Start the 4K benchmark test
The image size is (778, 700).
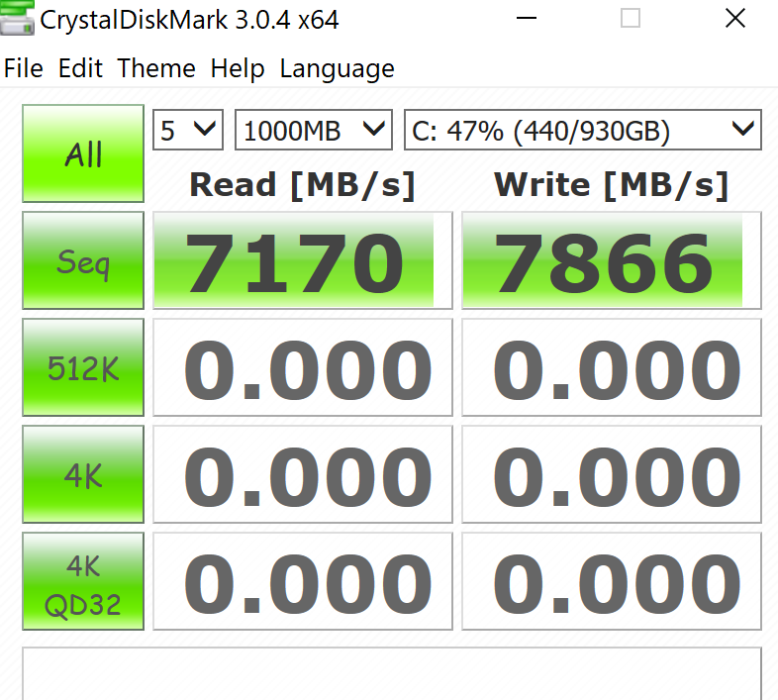(83, 475)
